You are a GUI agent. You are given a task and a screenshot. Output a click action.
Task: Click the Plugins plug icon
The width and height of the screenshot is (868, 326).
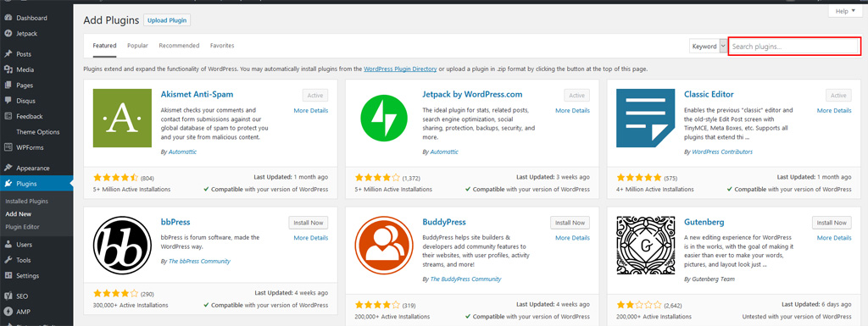coord(8,184)
